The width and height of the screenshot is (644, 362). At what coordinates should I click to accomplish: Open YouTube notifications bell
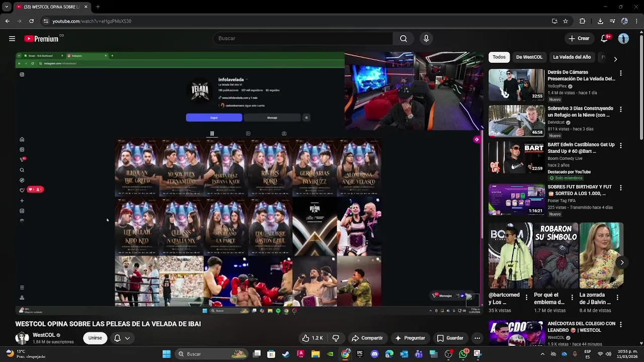[605, 39]
